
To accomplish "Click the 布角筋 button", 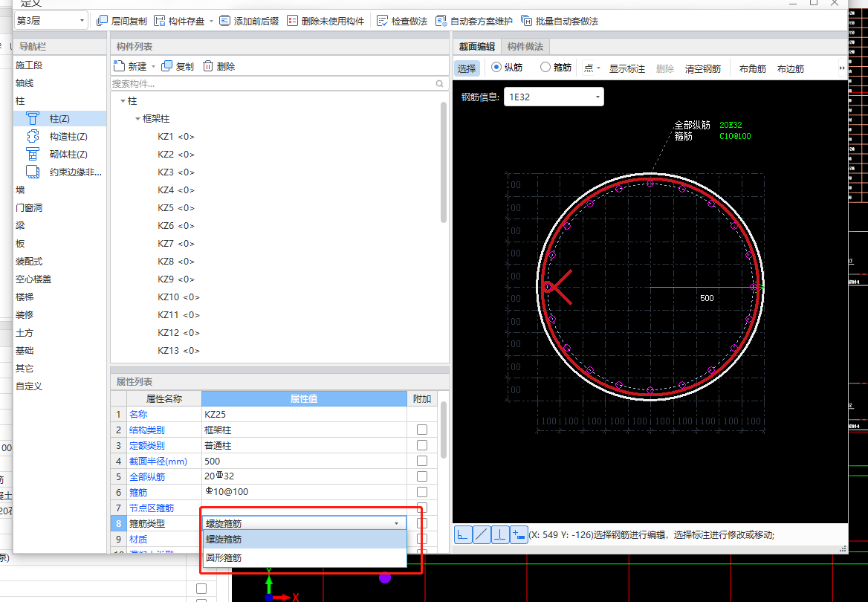I will (x=753, y=68).
